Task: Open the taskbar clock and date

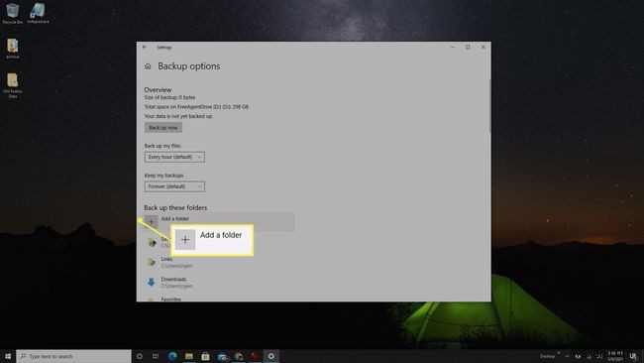Action: pyautogui.click(x=615, y=356)
